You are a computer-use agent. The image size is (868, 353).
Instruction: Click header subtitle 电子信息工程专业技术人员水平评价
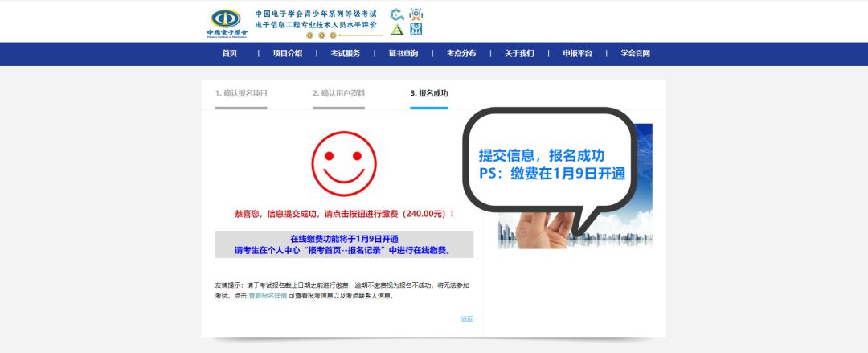316,25
